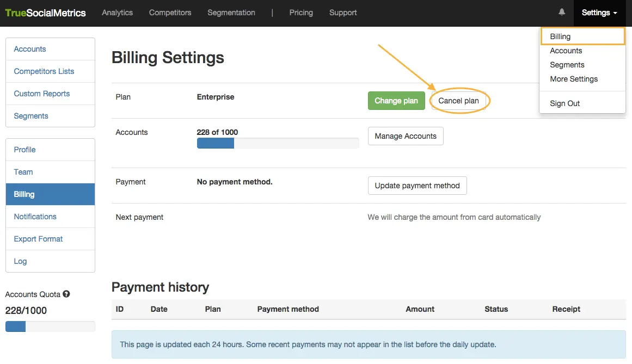632x364 pixels.
Task: Choose Accounts from the Settings dropdown
Action: pos(566,51)
